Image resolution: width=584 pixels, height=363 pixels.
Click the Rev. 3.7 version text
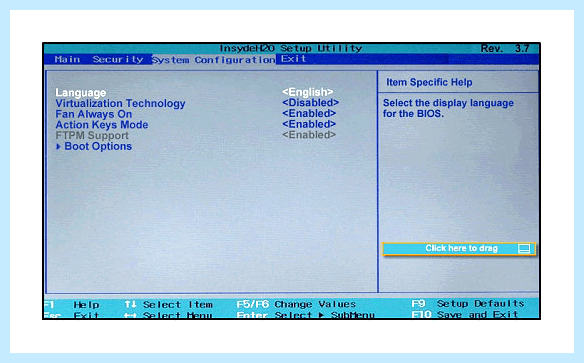coord(505,48)
